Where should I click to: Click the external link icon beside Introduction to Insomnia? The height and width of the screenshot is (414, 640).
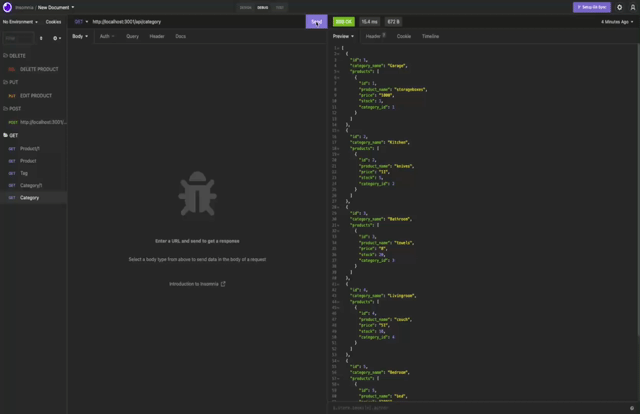click(x=223, y=284)
